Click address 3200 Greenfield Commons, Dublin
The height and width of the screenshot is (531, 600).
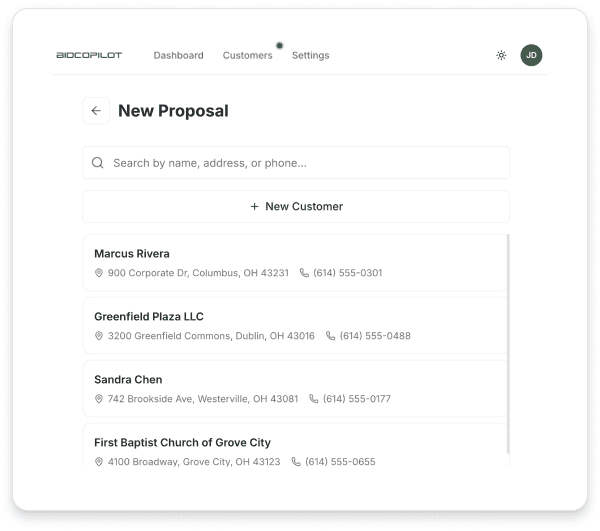tap(211, 336)
